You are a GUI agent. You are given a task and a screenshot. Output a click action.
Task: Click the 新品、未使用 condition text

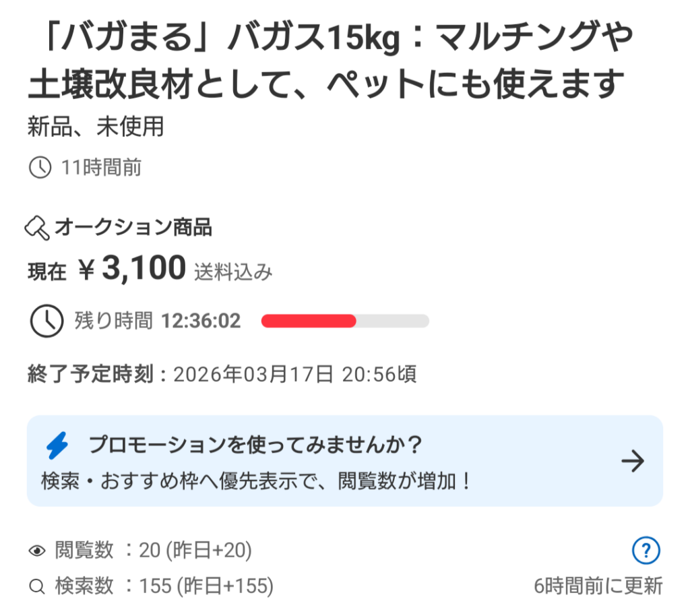point(96,127)
